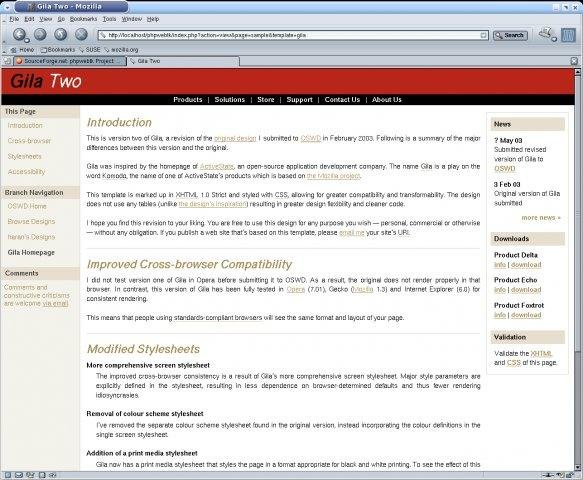
Task: Click the vertical scrollbar up arrow
Action: tap(578, 72)
